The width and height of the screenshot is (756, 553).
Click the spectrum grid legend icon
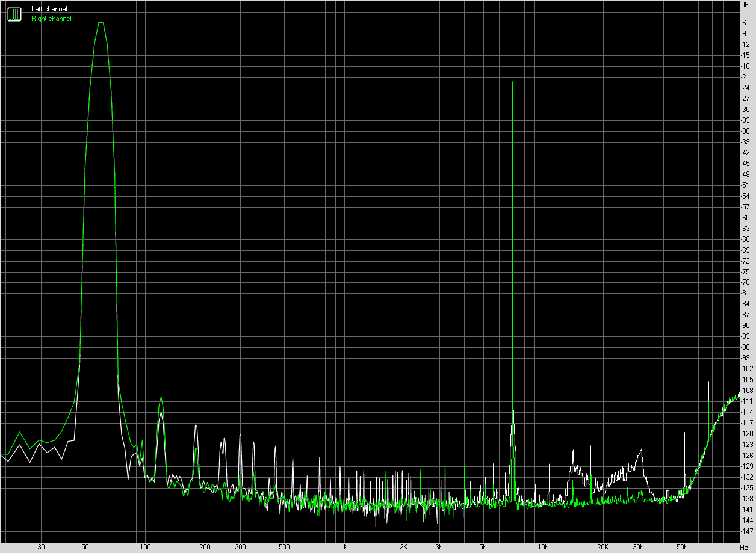pos(14,14)
